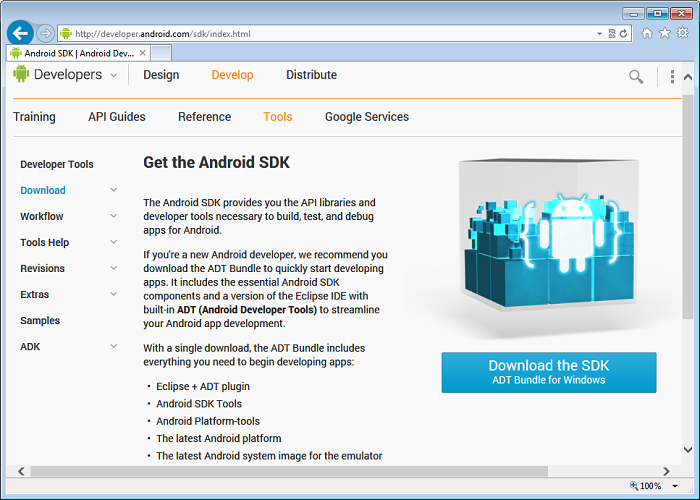
Task: Expand the Download sidebar section chevron
Action: (114, 190)
